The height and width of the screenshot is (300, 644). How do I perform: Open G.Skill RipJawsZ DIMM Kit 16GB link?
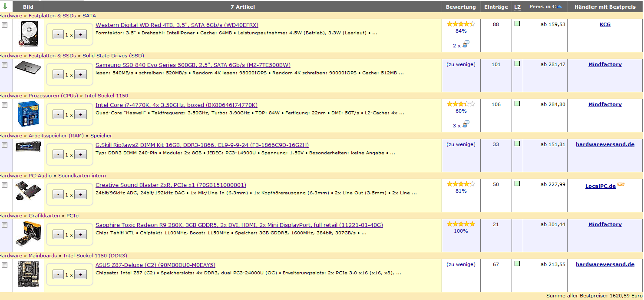click(202, 145)
